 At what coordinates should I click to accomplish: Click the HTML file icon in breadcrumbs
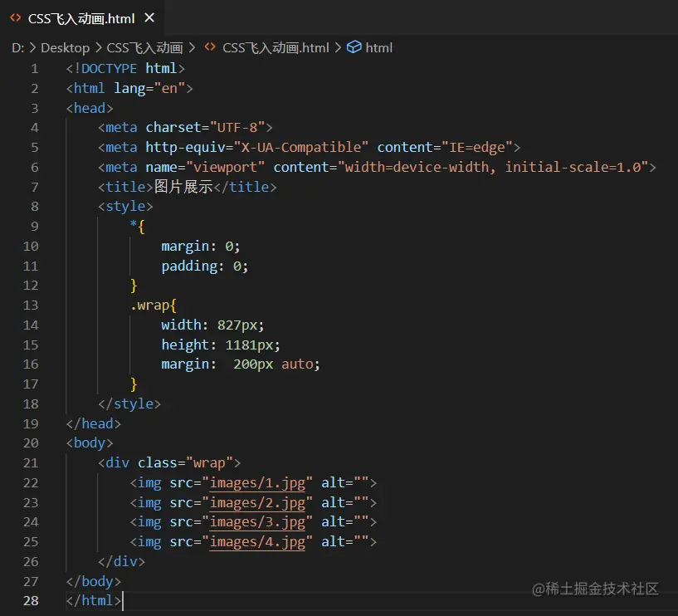(210, 47)
